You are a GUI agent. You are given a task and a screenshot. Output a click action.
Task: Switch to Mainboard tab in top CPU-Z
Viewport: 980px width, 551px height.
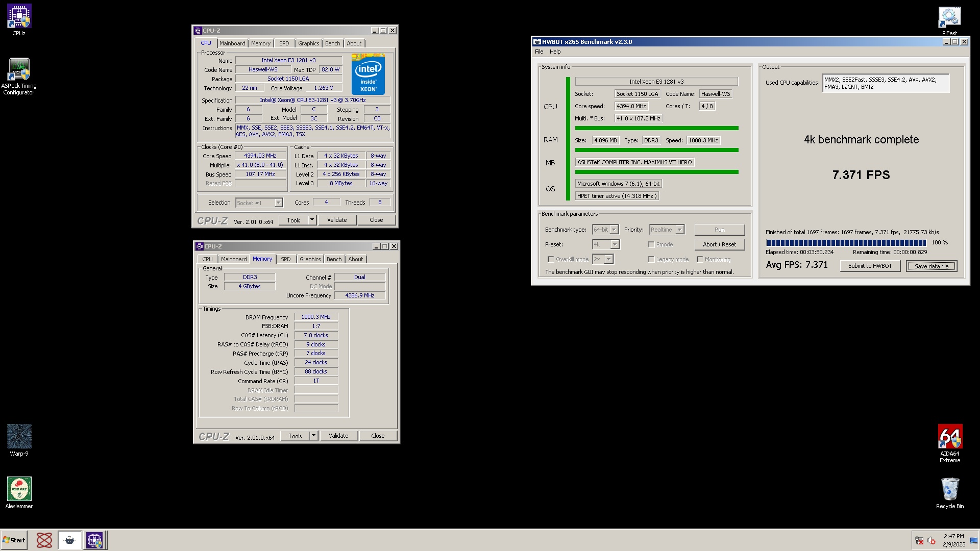tap(232, 43)
